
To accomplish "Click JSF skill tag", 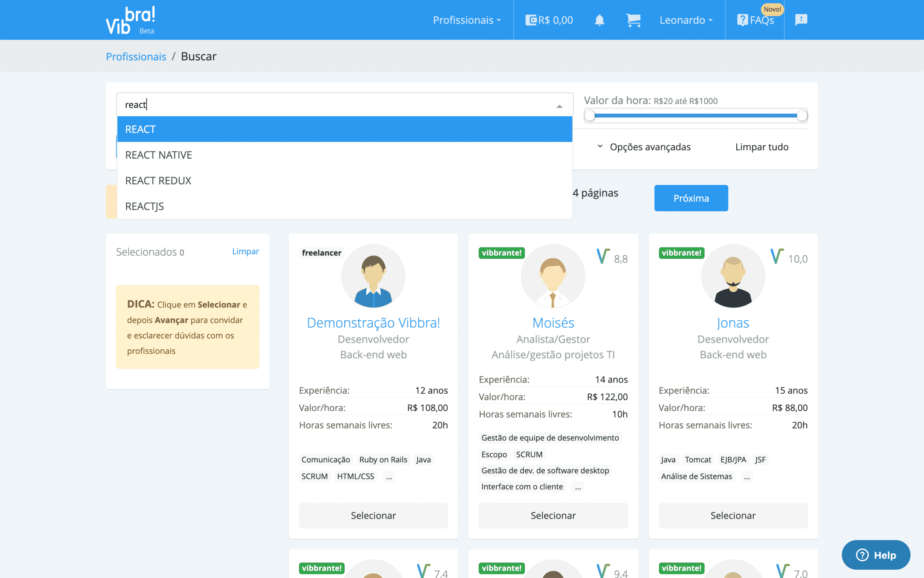I will 760,460.
